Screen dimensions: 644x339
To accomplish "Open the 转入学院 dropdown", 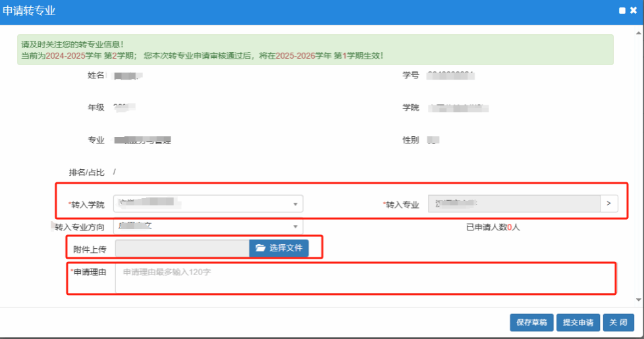I will pyautogui.click(x=208, y=203).
